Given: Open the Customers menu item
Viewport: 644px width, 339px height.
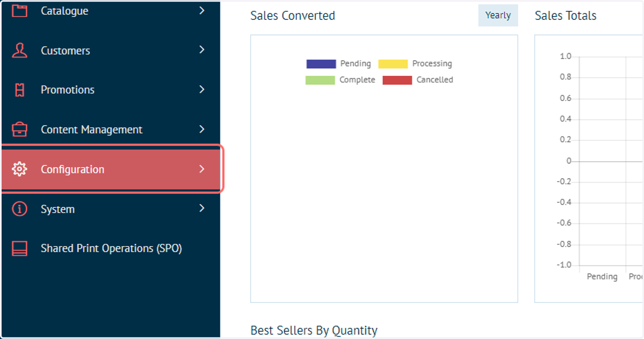Looking at the screenshot, I should (x=110, y=51).
